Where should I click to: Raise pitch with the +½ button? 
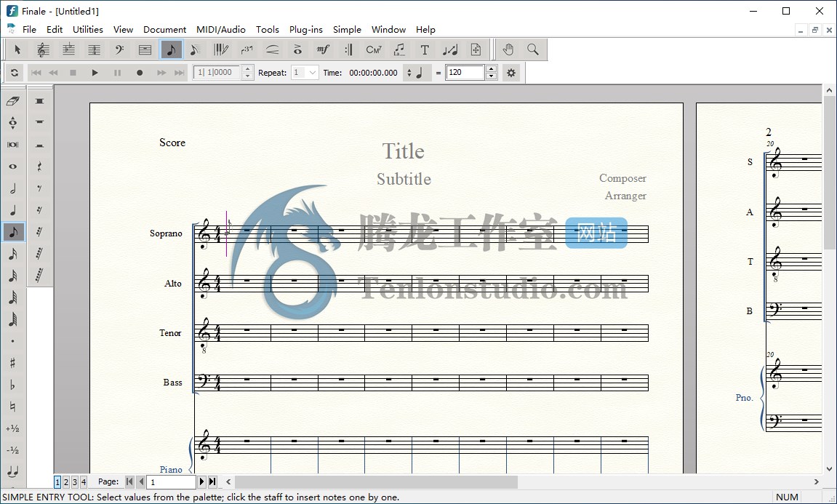[x=13, y=428]
